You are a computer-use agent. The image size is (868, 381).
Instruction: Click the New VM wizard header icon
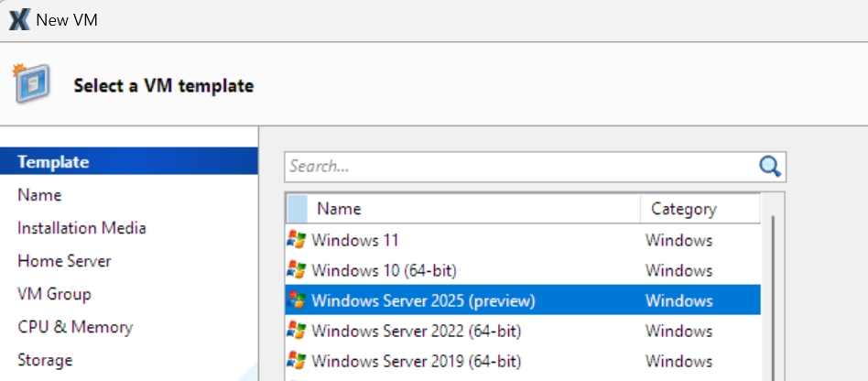(x=31, y=83)
